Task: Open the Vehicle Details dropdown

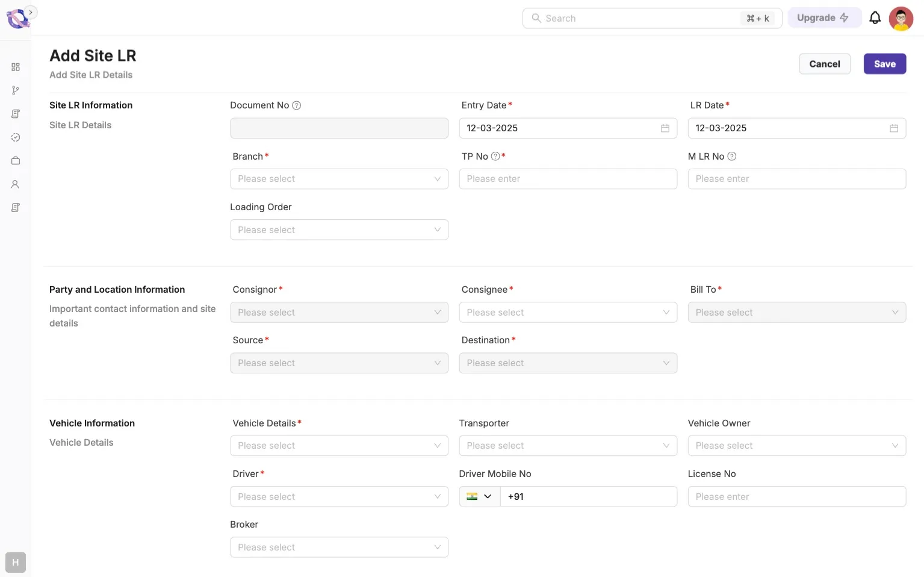Action: coord(339,446)
